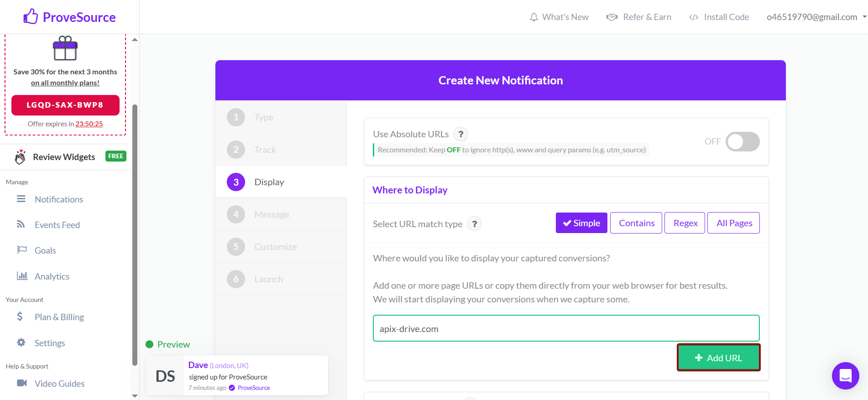Image resolution: width=868 pixels, height=400 pixels.
Task: Click the What's New bell icon
Action: click(533, 17)
